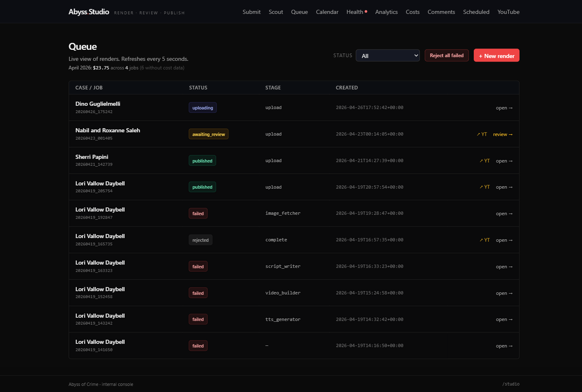Click the uploading status badge
This screenshot has height=392, width=582.
point(203,108)
